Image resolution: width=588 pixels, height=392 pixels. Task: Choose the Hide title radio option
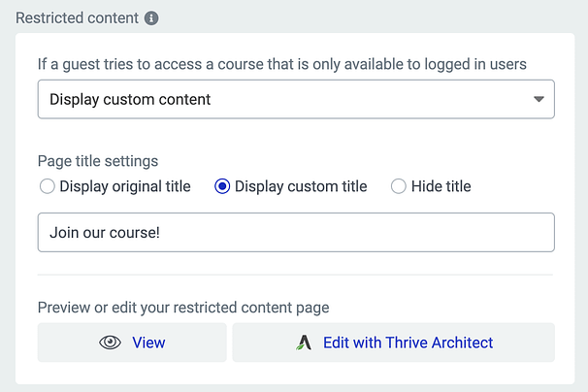398,186
